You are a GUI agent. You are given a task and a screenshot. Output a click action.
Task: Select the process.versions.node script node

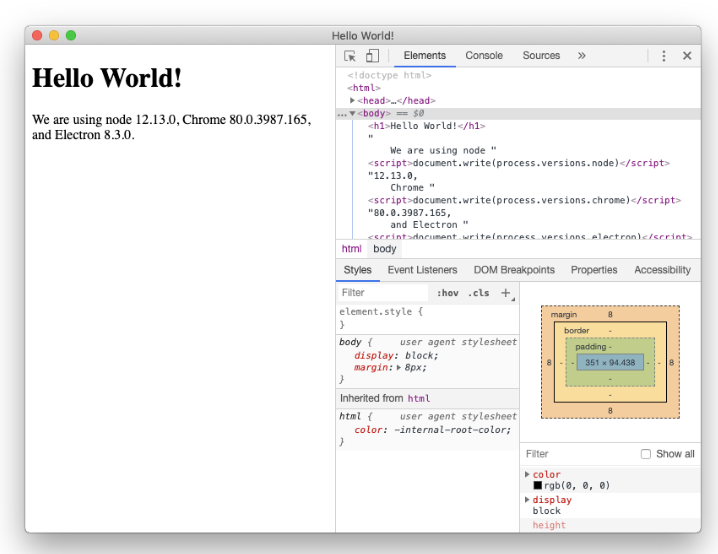click(519, 163)
